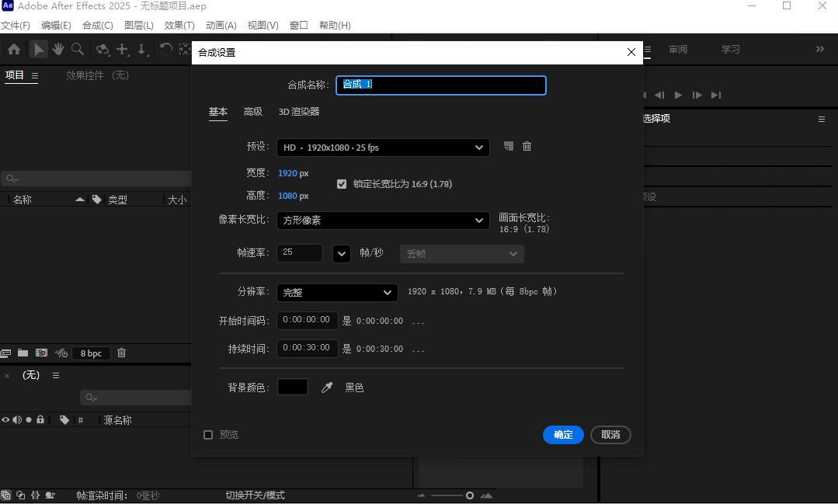Open the 预设 preset dropdown
This screenshot has width=838, height=504.
pyautogui.click(x=383, y=147)
